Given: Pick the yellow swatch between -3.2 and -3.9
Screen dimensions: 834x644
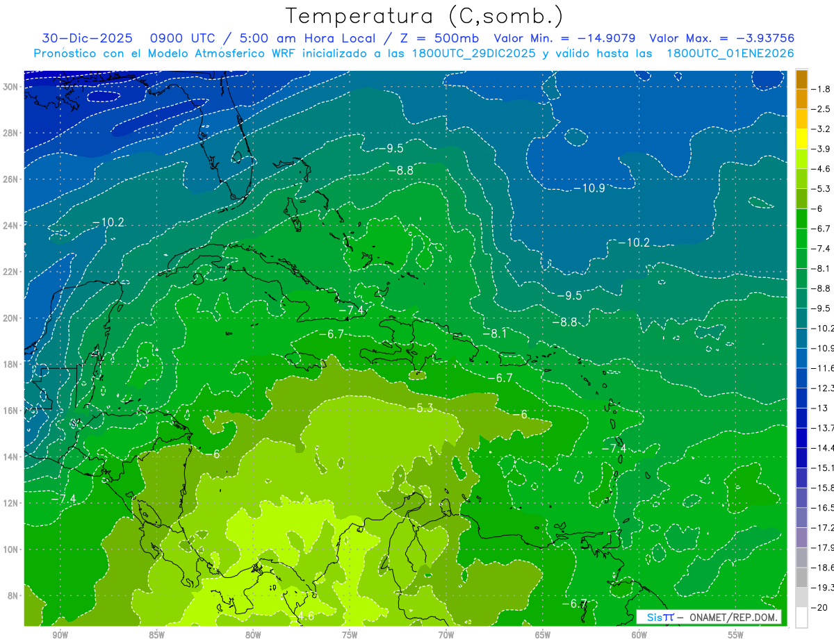Looking at the screenshot, I should [801, 139].
